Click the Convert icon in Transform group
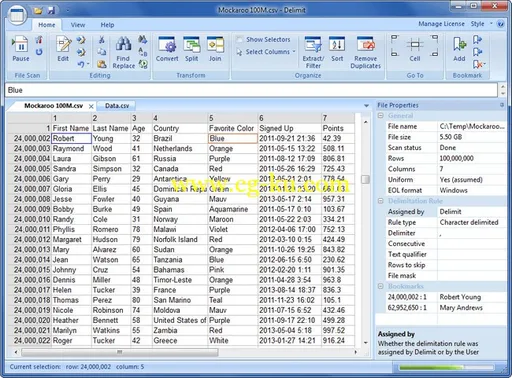This screenshot has height=378, width=512. coord(167,45)
